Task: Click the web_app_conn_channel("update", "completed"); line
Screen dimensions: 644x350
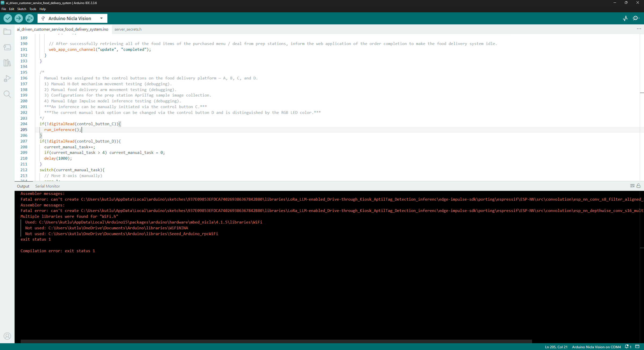Action: [x=100, y=50]
